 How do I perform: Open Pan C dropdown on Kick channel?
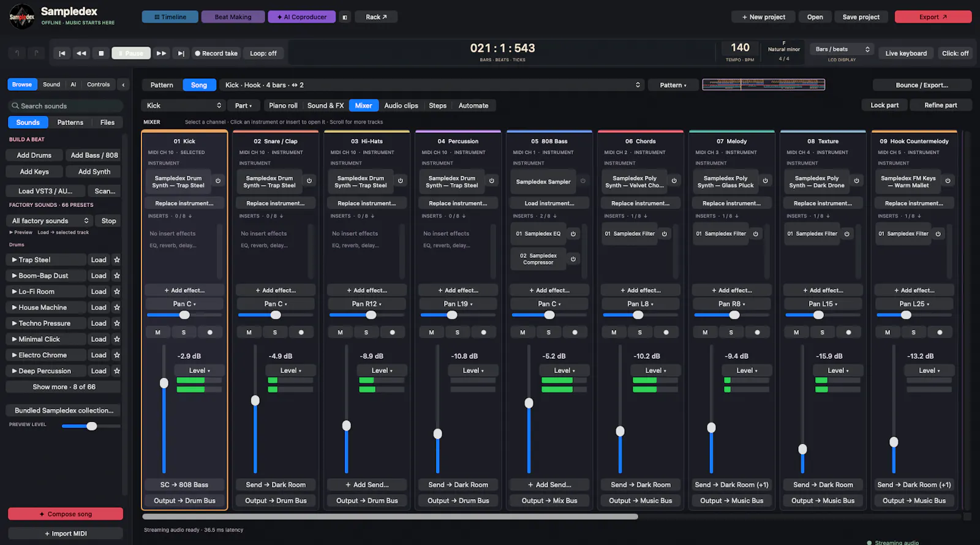pos(184,304)
